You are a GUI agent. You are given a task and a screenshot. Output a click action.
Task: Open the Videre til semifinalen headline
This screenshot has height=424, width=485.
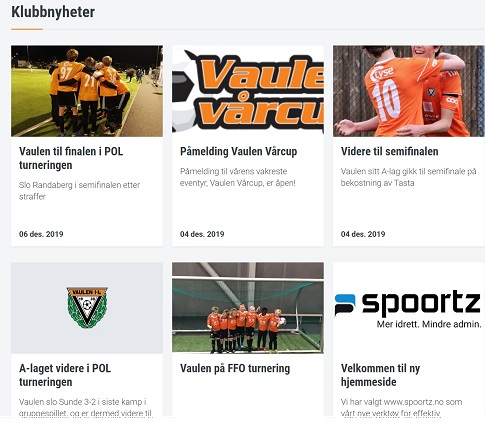click(389, 151)
